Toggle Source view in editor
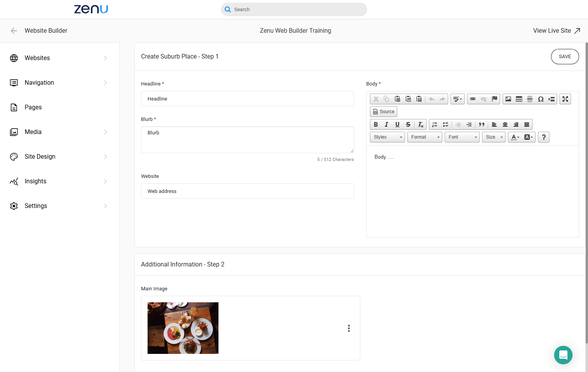The width and height of the screenshot is (588, 372). click(384, 112)
